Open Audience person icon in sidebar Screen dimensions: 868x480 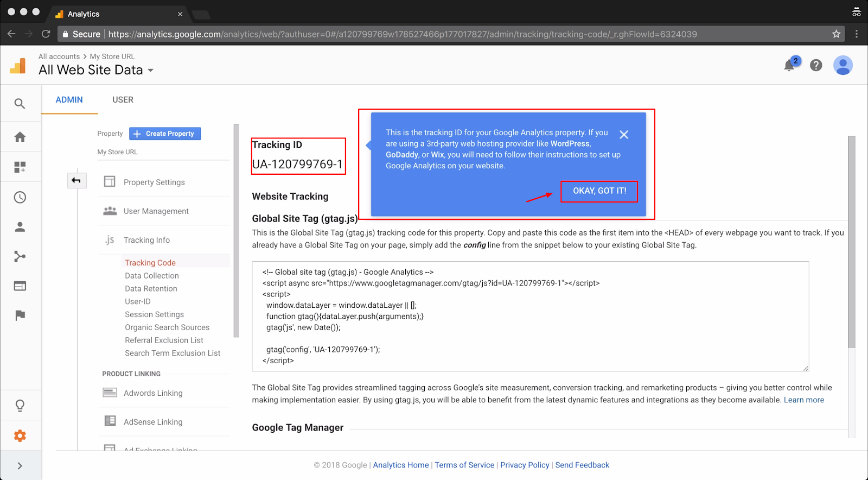[20, 227]
